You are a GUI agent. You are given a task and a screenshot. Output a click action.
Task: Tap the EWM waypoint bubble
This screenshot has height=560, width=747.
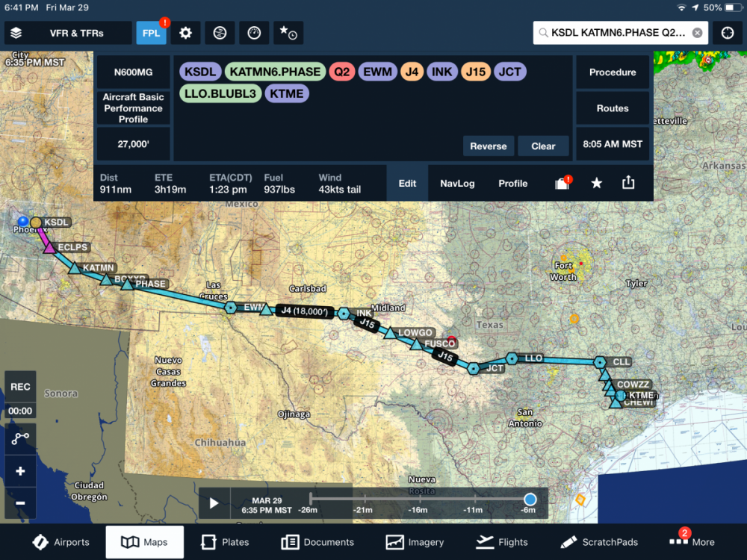377,72
